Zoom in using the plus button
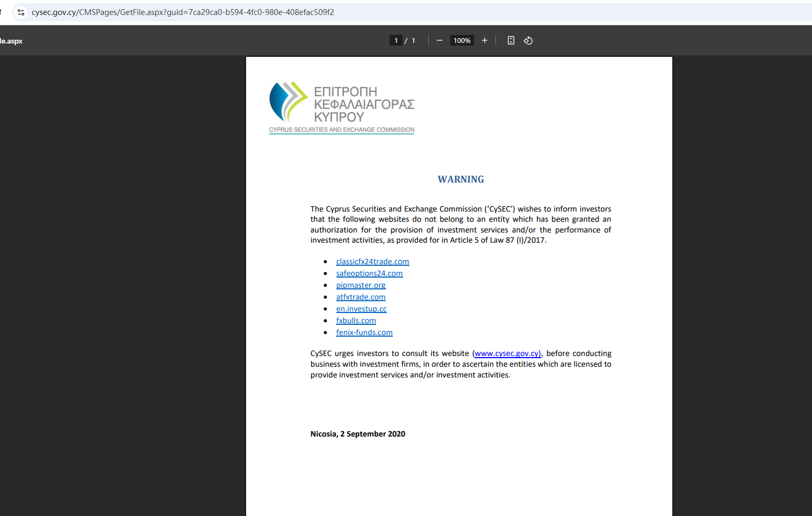Screen dimensions: 812x516 [485, 41]
